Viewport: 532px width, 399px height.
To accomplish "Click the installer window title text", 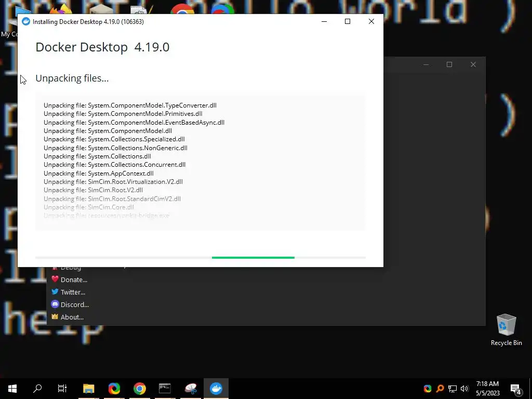I will (x=88, y=22).
